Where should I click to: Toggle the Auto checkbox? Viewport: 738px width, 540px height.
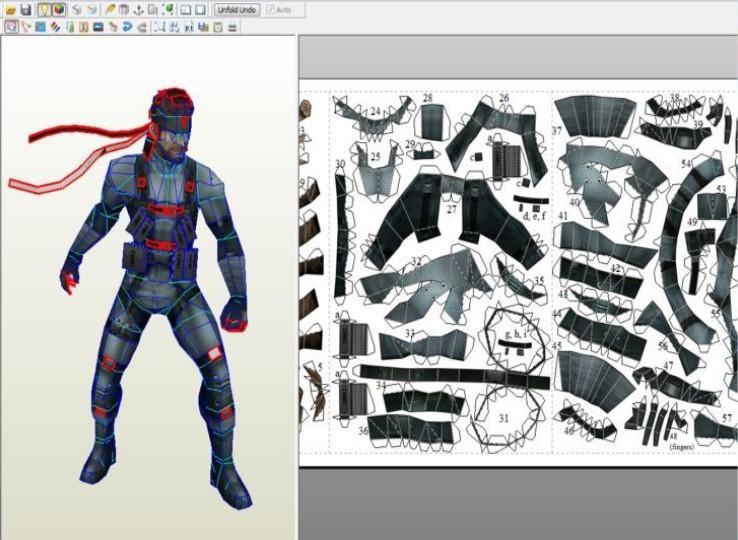[x=271, y=9]
